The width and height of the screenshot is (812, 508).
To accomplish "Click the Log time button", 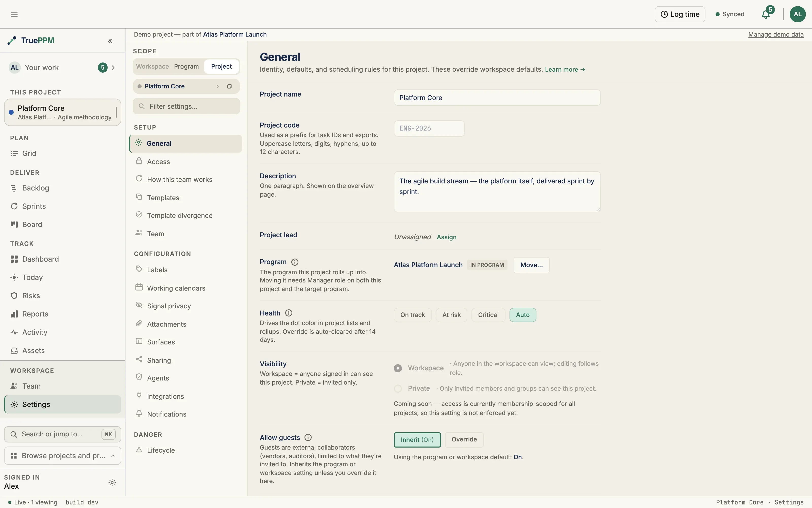I will pos(680,14).
